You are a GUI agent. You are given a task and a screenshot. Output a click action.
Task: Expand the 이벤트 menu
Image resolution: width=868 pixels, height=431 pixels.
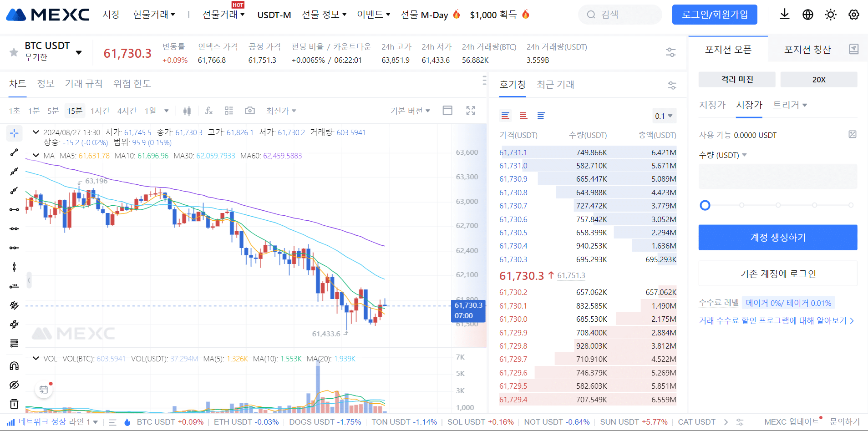373,15
